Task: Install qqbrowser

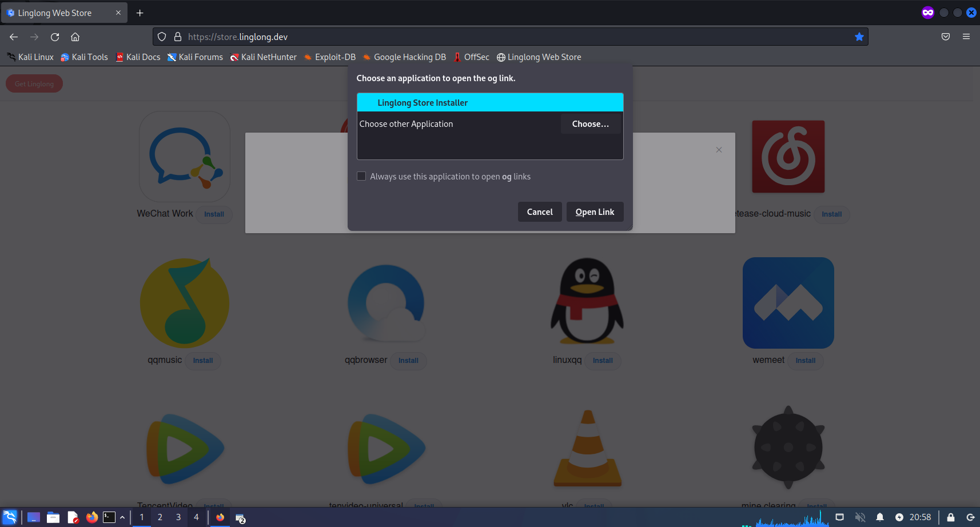Action: [408, 361]
